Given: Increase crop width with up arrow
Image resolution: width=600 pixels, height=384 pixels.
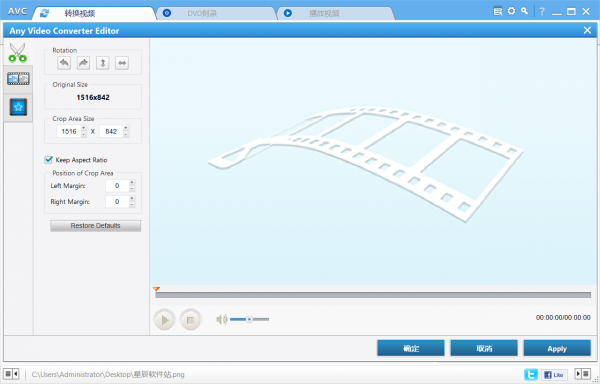Looking at the screenshot, I should click(x=84, y=128).
